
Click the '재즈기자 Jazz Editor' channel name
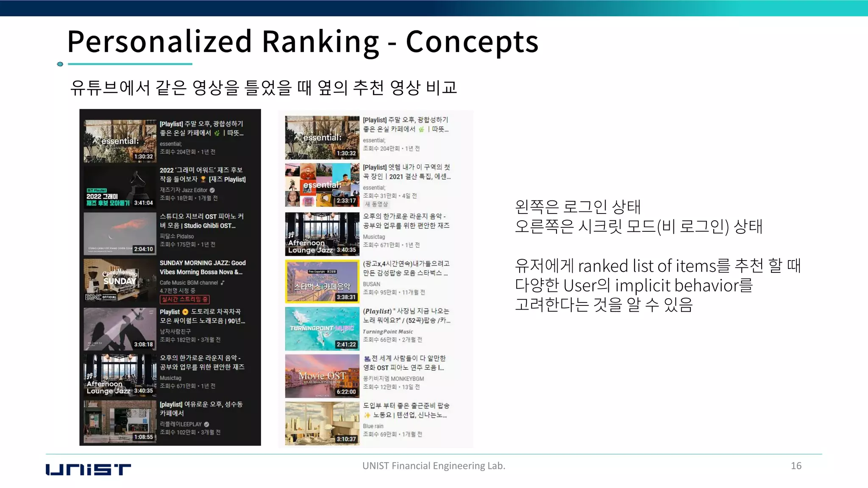[184, 190]
